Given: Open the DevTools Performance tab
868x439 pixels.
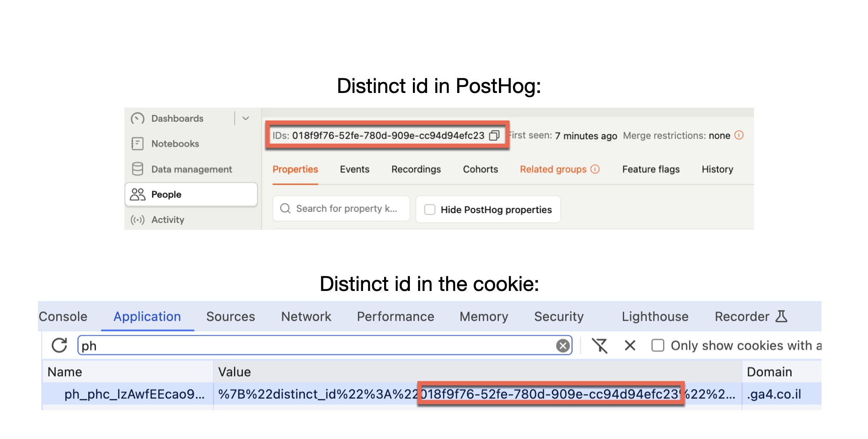Looking at the screenshot, I should 395,317.
